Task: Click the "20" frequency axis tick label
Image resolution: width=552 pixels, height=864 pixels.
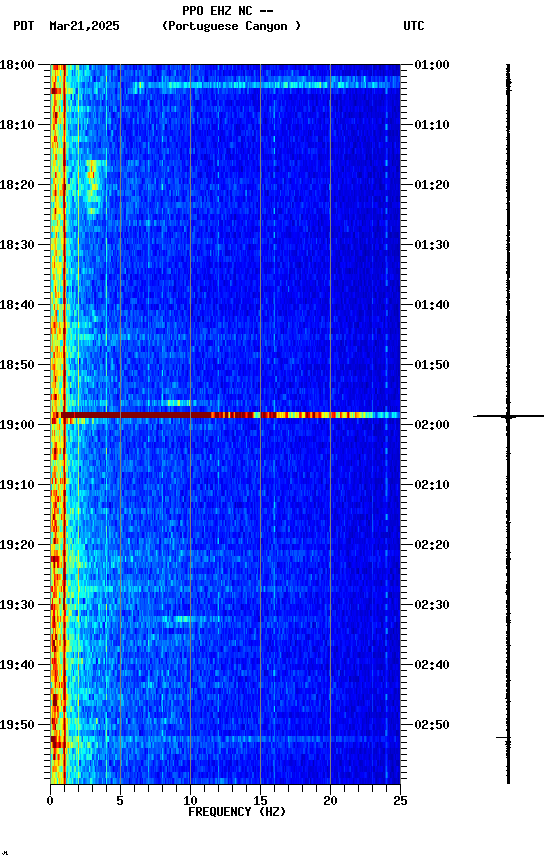Action: click(x=330, y=801)
